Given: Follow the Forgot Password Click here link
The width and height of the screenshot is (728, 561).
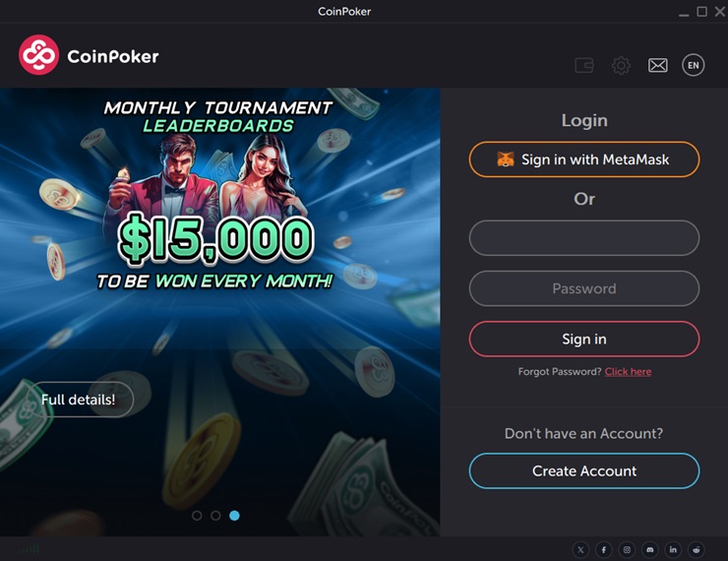Looking at the screenshot, I should click(628, 371).
